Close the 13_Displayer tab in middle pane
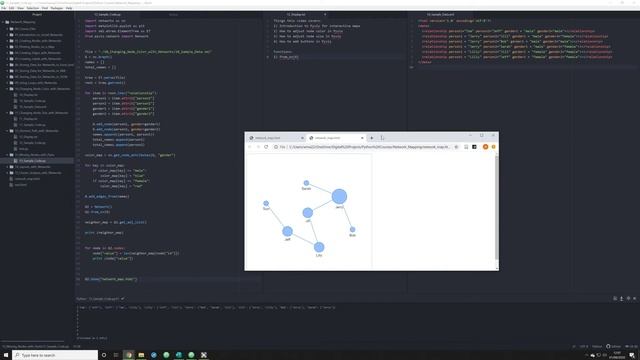This screenshot has height=360, width=640. click(x=325, y=15)
